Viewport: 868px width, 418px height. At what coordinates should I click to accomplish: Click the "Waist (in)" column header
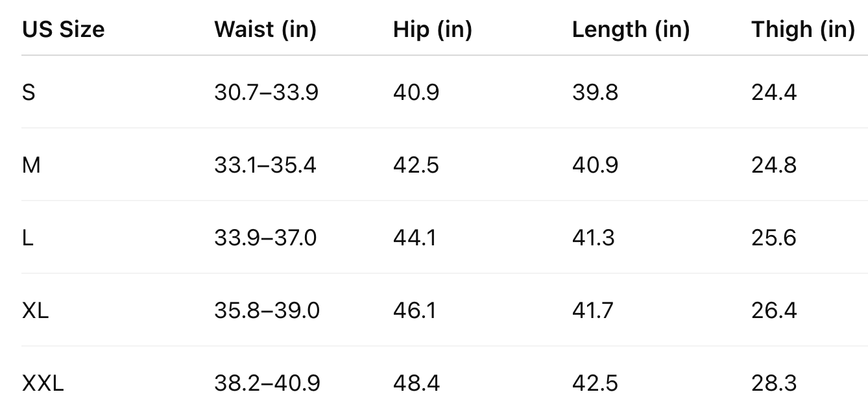(x=265, y=29)
